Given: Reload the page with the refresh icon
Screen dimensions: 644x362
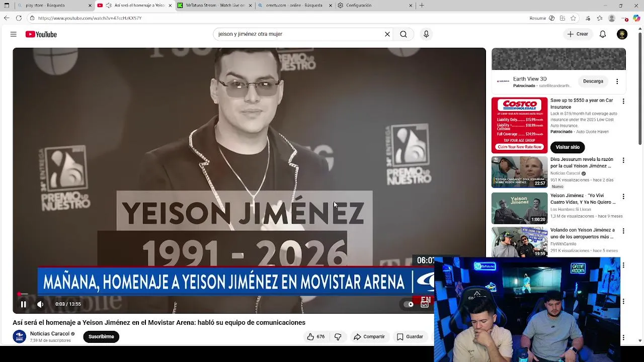Looking at the screenshot, I should click(x=19, y=18).
